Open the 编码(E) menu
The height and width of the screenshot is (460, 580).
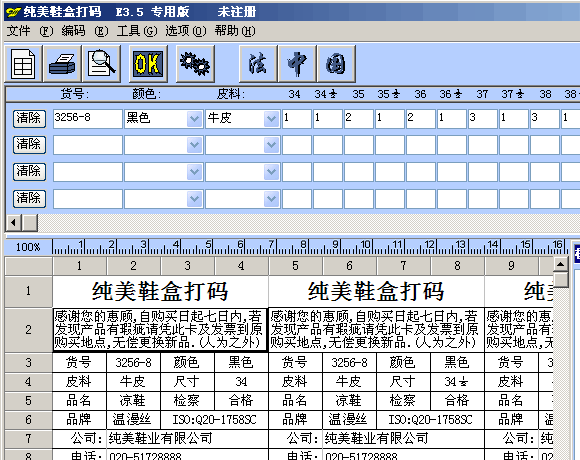click(x=85, y=31)
